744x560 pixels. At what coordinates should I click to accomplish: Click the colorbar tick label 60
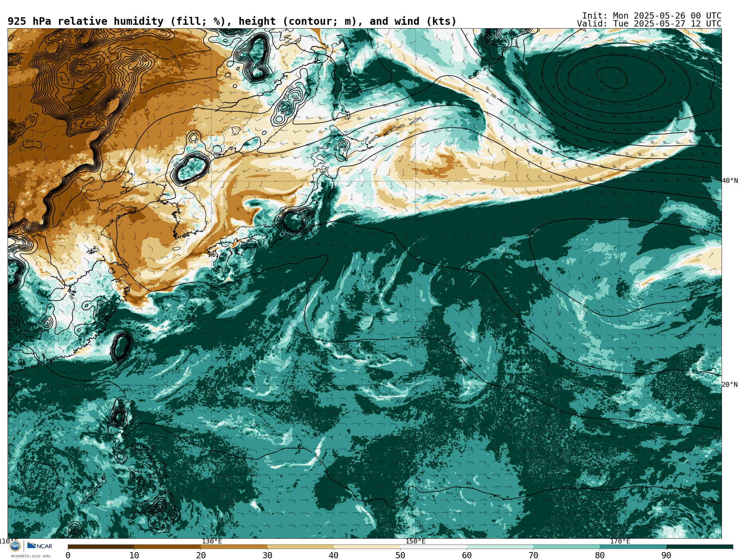pyautogui.click(x=467, y=556)
